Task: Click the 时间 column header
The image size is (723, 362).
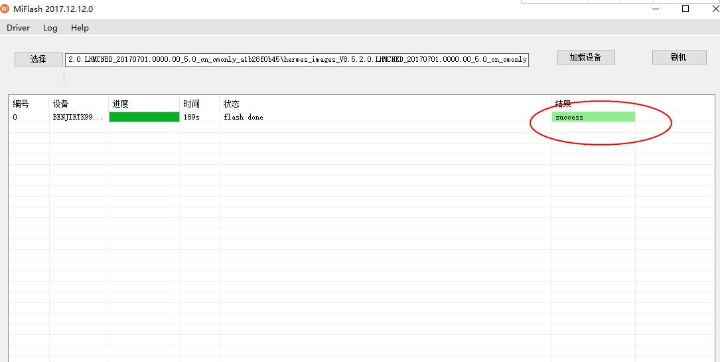Action: click(191, 104)
